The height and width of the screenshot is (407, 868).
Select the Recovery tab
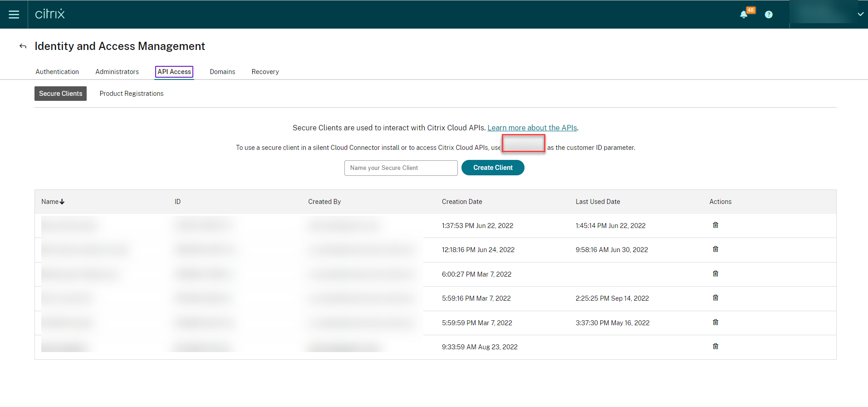tap(265, 72)
